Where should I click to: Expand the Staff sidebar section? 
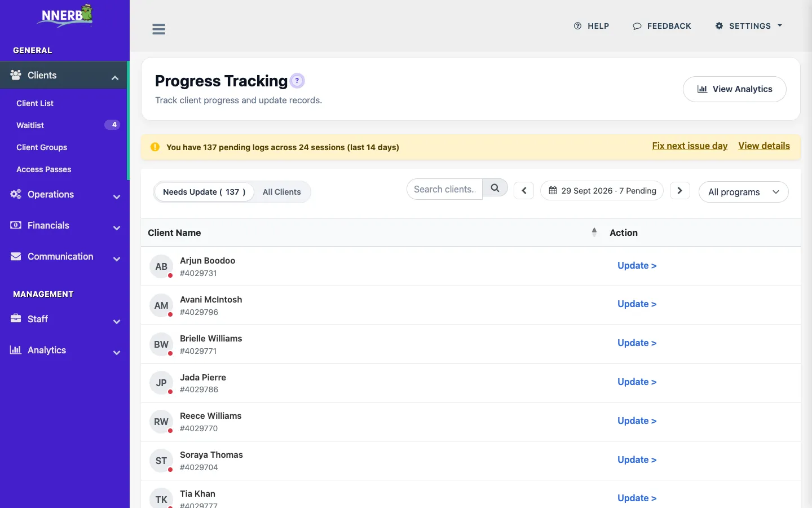tap(65, 319)
